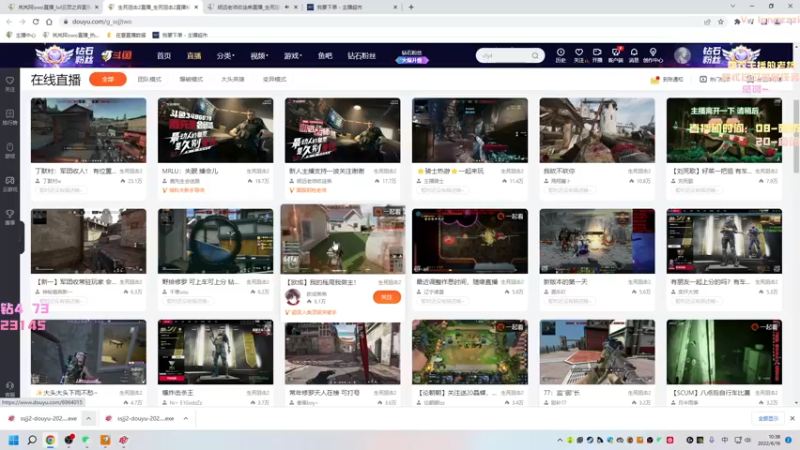Screen dimensions: 800x450
Task: Open thumbnail of 【SCUM】 night-vision stream
Action: coord(724,352)
